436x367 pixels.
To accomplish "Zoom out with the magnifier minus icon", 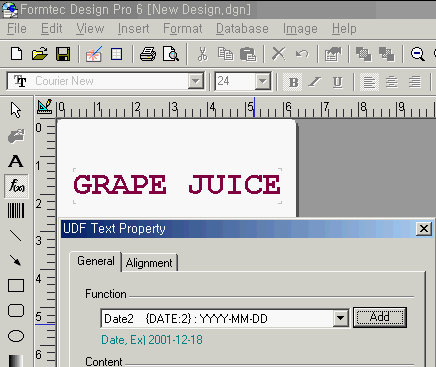I will 418,54.
